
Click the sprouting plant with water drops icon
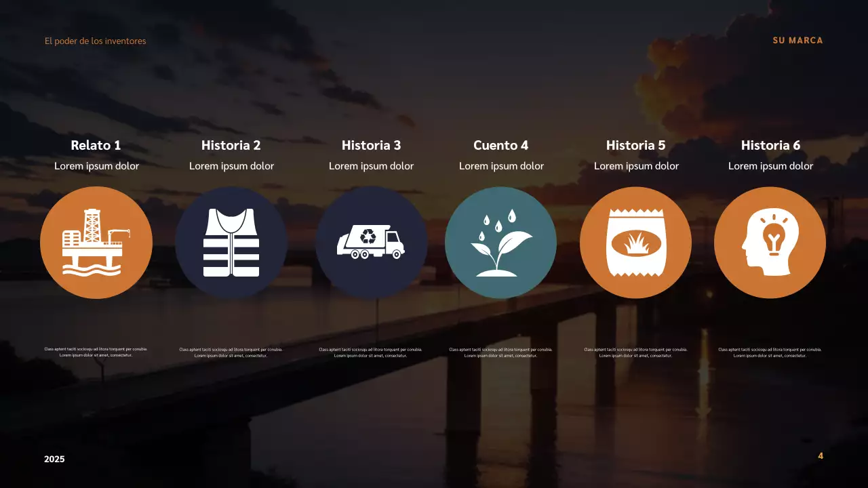coord(500,242)
